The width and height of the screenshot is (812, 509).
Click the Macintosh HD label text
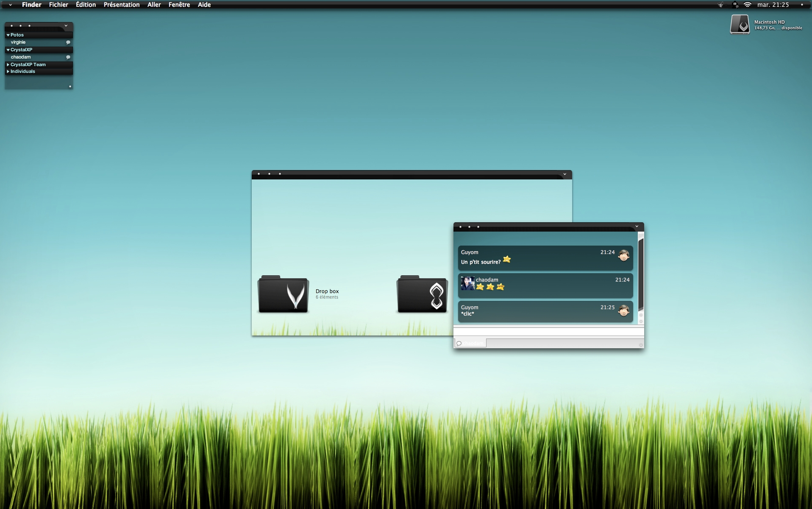coord(769,22)
